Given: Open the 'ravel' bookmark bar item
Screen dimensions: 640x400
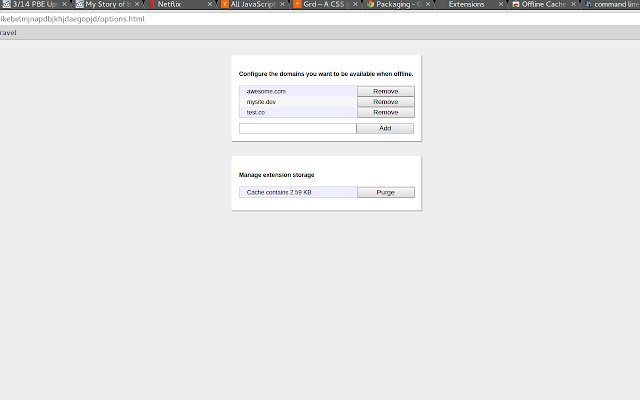Looking at the screenshot, I should 8,33.
